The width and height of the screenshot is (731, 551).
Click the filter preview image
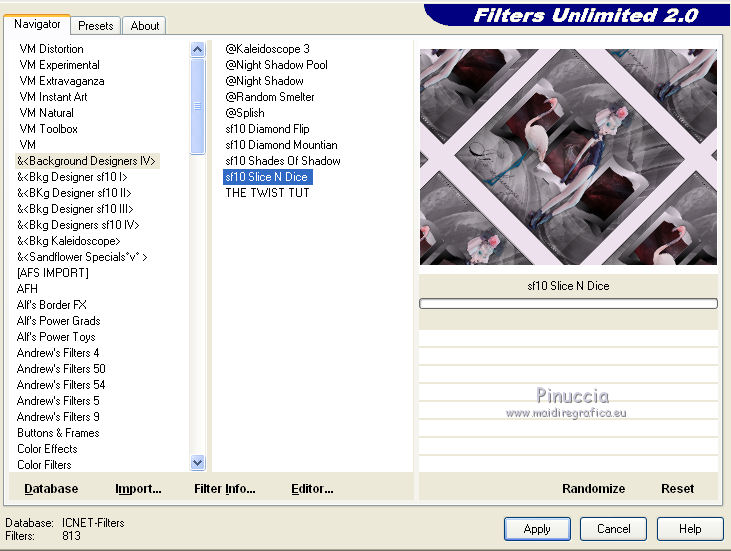(x=568, y=157)
